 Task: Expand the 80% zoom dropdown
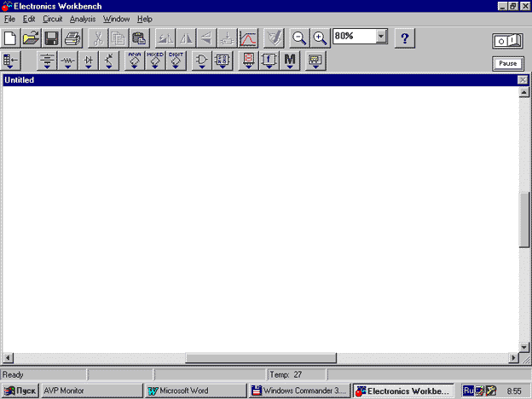(x=381, y=36)
